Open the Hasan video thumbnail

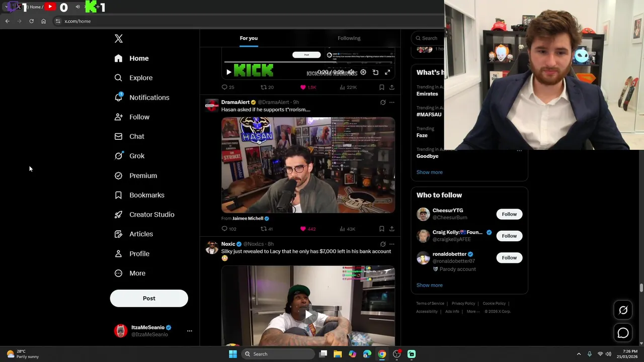308,165
